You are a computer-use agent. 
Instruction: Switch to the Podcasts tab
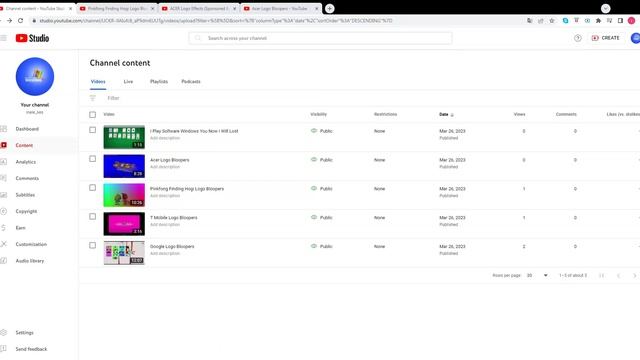(x=191, y=82)
